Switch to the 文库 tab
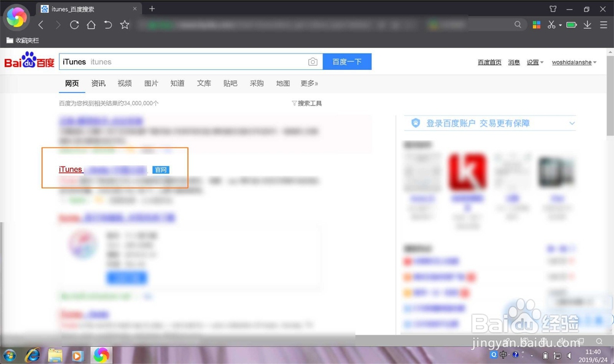 [204, 83]
